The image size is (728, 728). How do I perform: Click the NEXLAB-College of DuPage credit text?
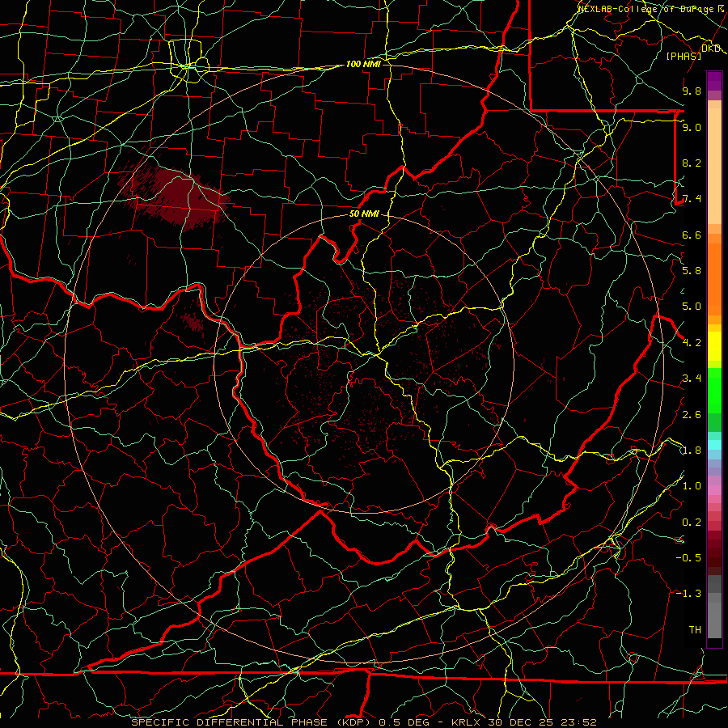(x=651, y=8)
